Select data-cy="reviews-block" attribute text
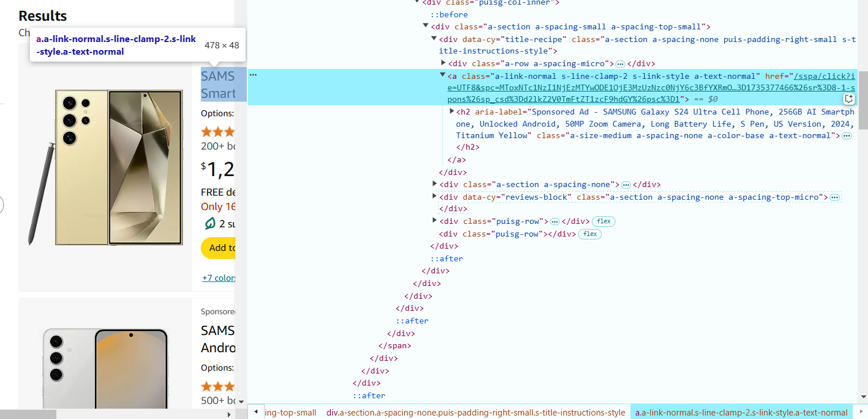868x419 pixels. (517, 197)
